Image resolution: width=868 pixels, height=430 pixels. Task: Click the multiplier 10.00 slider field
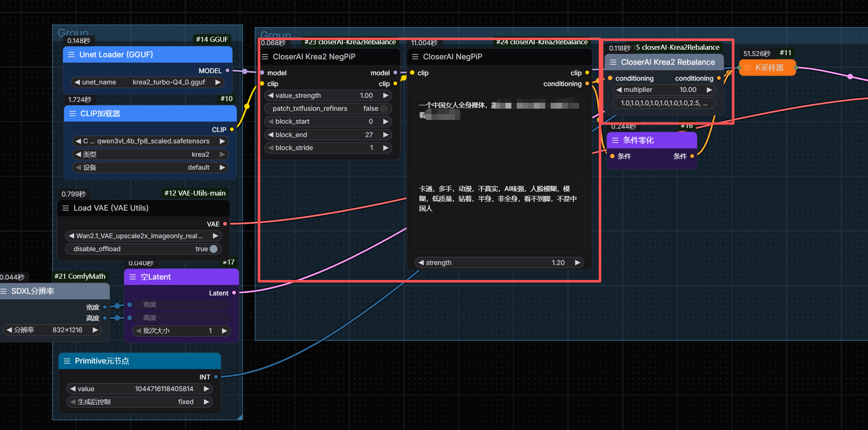(664, 90)
